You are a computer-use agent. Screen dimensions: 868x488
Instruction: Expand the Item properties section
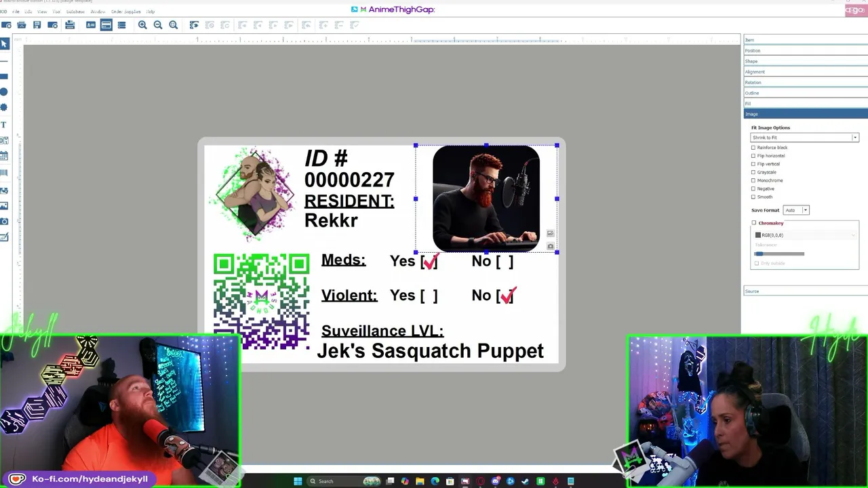point(806,40)
